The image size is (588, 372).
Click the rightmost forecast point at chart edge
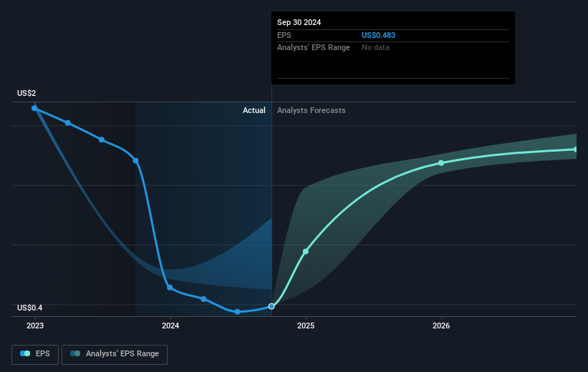tap(576, 150)
